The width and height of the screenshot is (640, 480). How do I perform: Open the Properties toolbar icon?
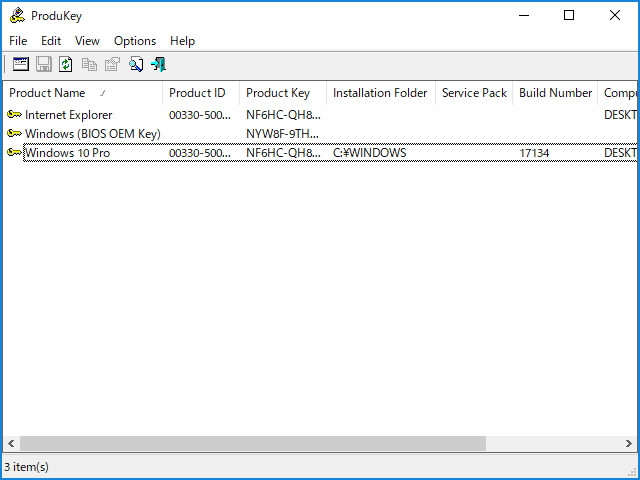[112, 64]
